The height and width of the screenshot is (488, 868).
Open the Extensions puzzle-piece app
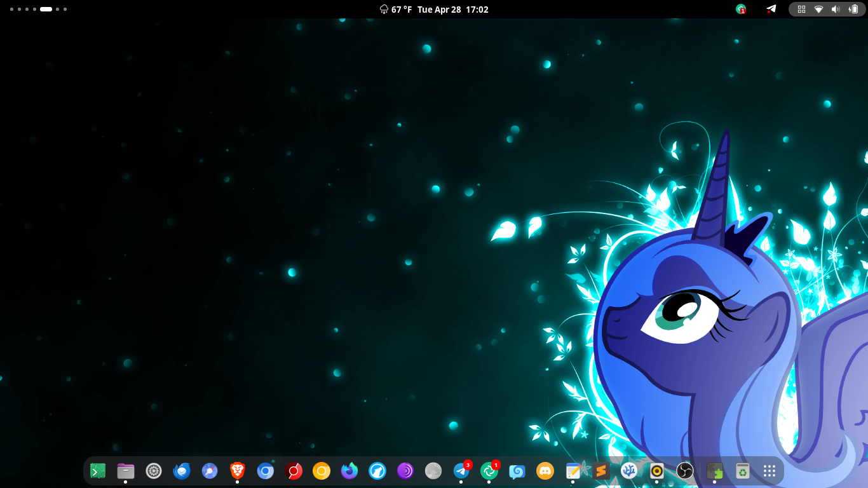click(x=715, y=471)
